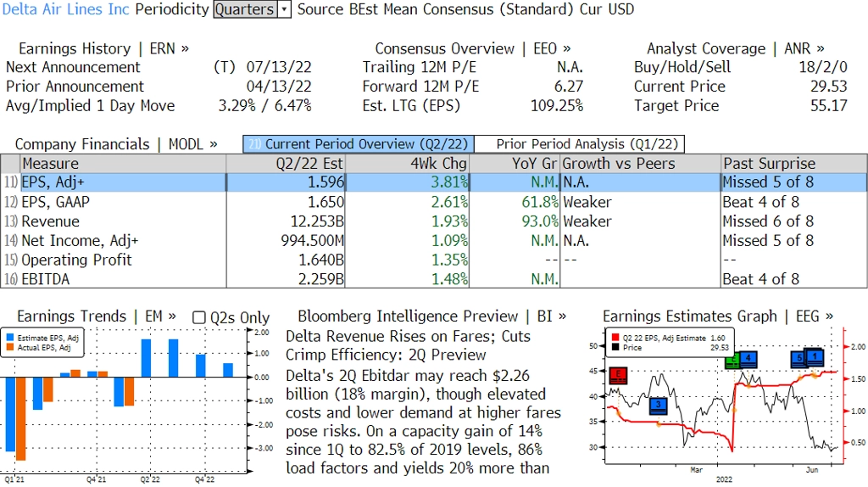
Task: Open Company Financials MODL link
Action: [116, 144]
